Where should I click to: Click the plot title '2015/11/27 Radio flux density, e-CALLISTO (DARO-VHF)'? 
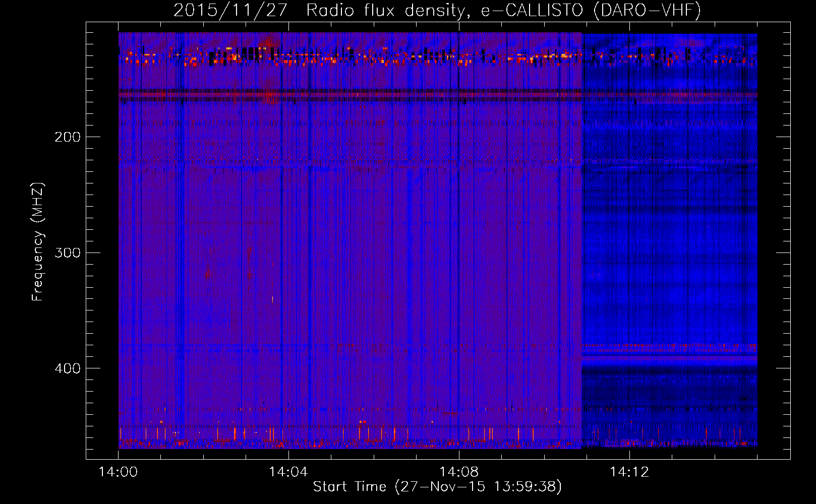pyautogui.click(x=437, y=11)
